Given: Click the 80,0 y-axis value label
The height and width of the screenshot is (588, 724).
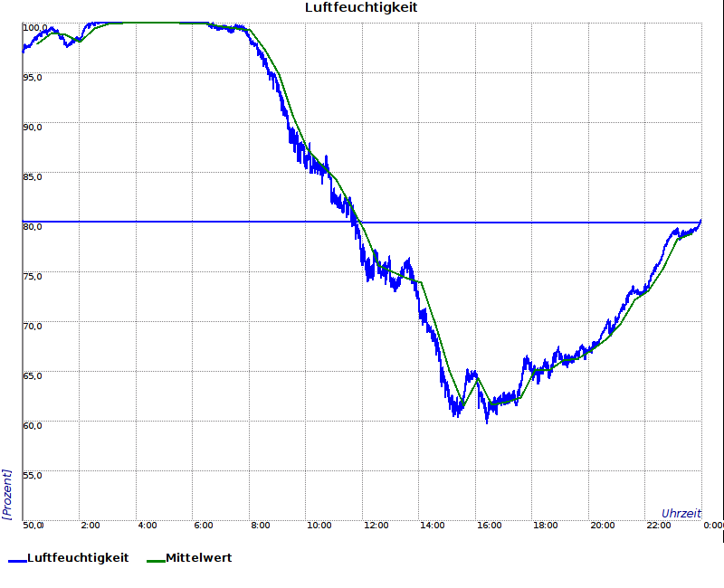Looking at the screenshot, I should tap(33, 226).
